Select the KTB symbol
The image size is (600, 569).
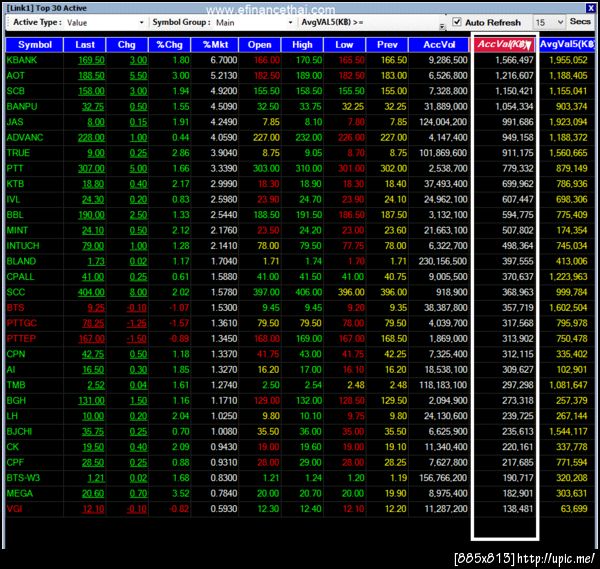(15, 184)
